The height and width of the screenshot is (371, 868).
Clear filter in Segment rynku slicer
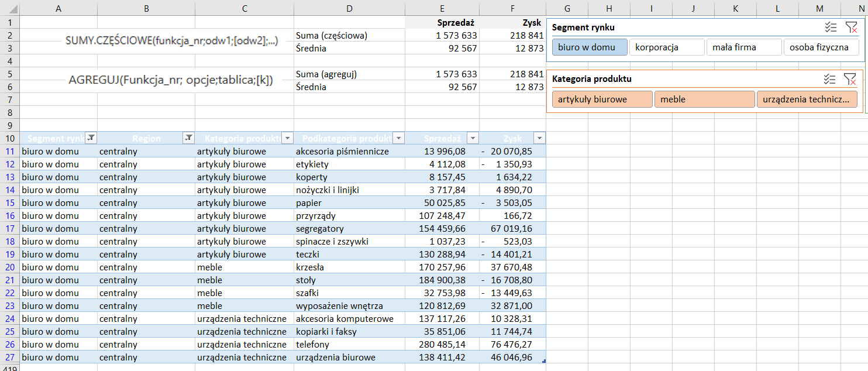coord(851,27)
